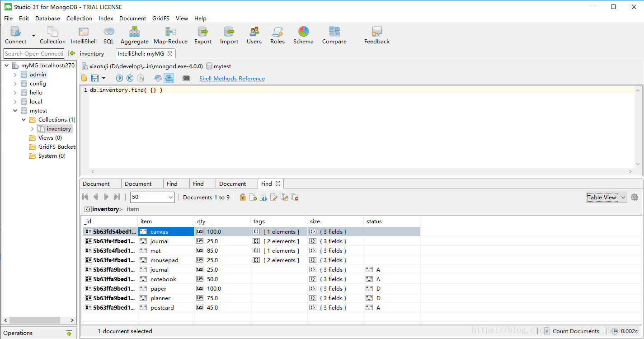This screenshot has height=339, width=644.
Task: Toggle the read-only lock icon
Action: point(243,197)
